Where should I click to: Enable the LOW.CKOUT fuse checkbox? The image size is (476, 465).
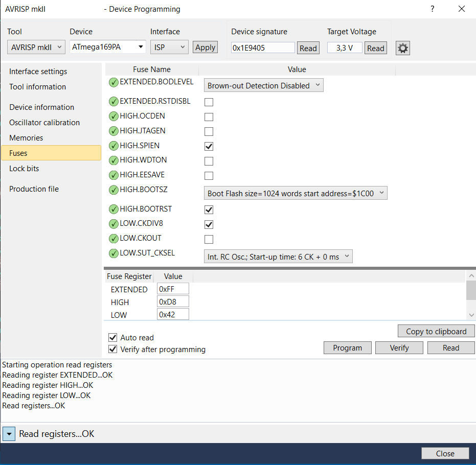pyautogui.click(x=209, y=239)
